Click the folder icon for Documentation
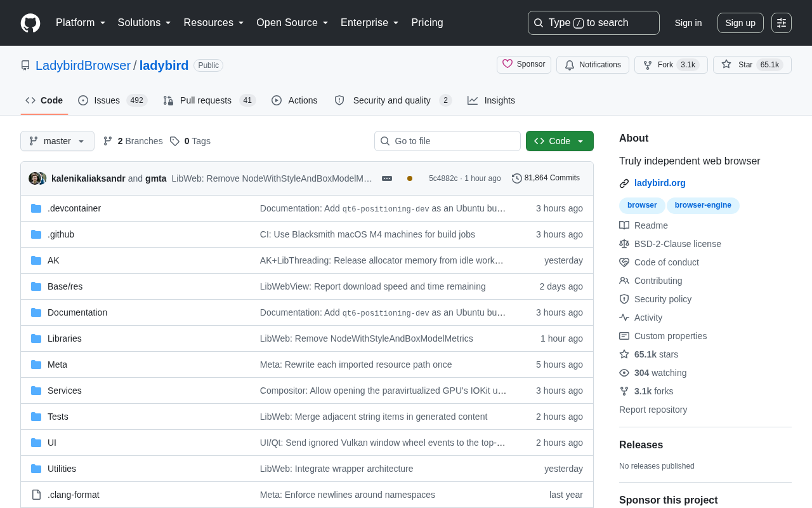The width and height of the screenshot is (812, 508). coord(36,312)
